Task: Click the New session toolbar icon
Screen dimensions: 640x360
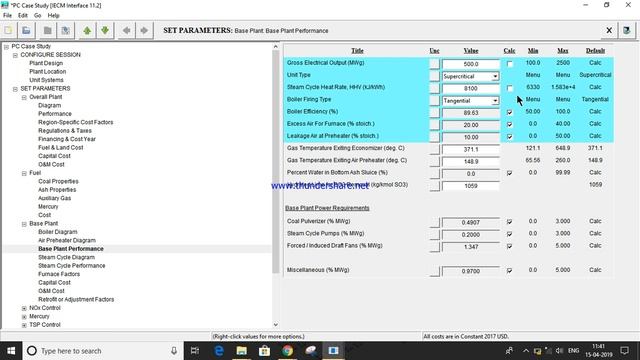Action: click(x=9, y=31)
